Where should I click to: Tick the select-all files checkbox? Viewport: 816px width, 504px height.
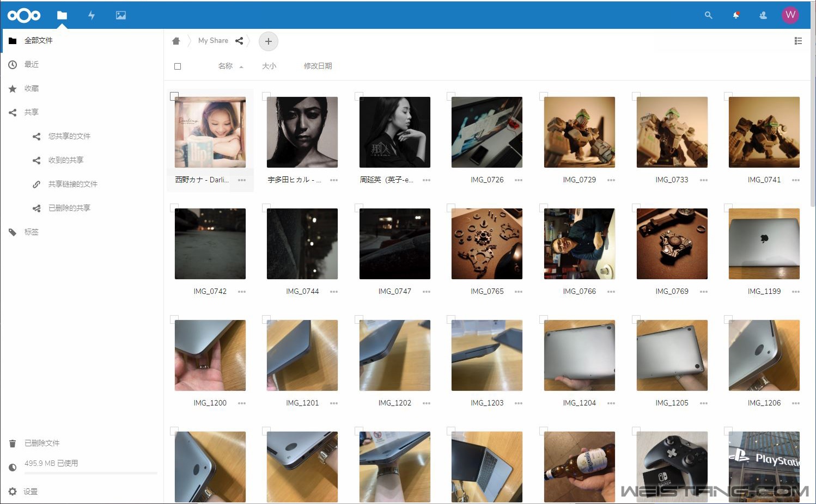[x=178, y=66]
